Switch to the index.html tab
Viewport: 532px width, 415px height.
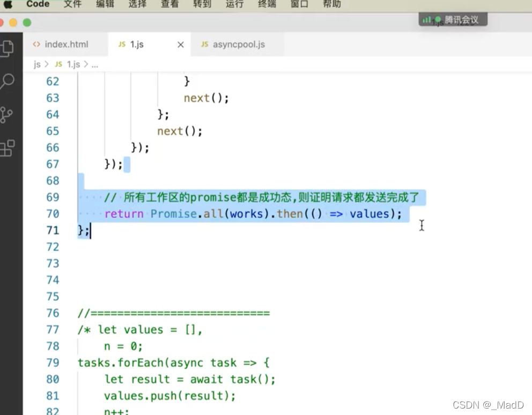pyautogui.click(x=66, y=45)
